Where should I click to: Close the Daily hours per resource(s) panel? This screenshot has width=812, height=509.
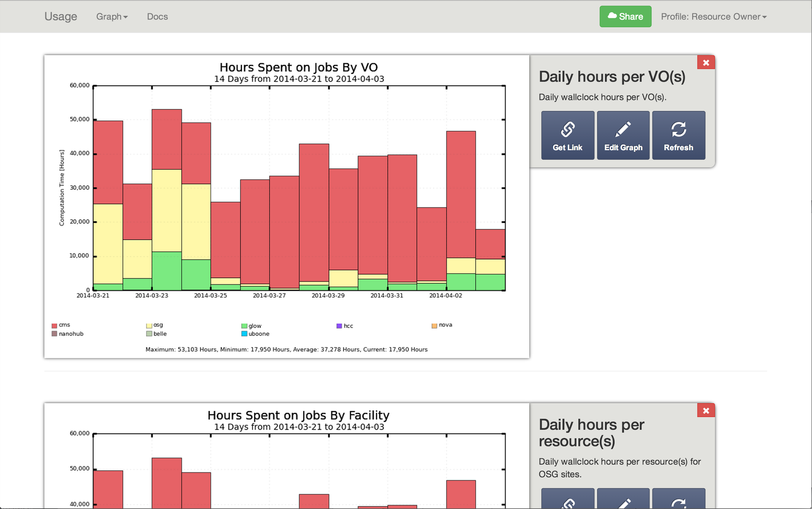(x=706, y=411)
